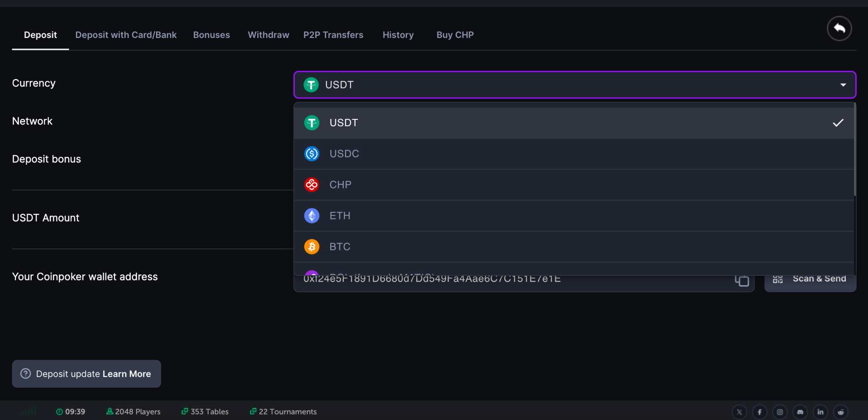Click the copy wallet address icon
868x420 pixels.
click(741, 280)
